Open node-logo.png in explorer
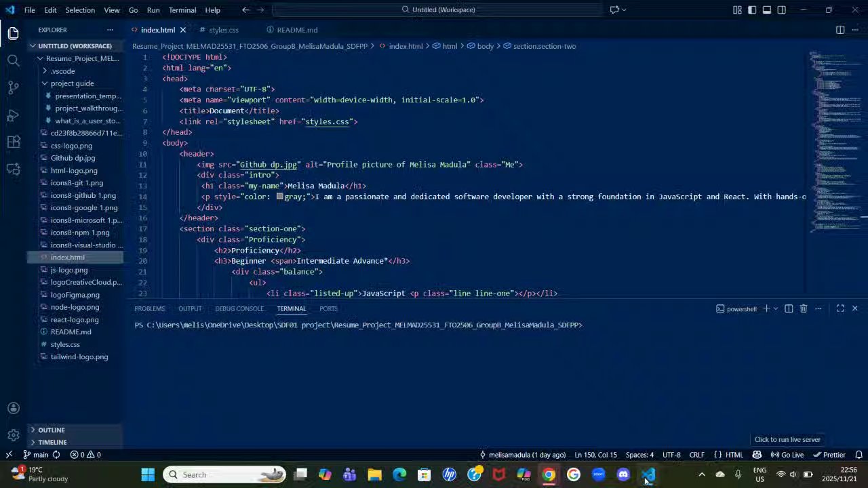Viewport: 868px width, 488px height. [x=75, y=307]
